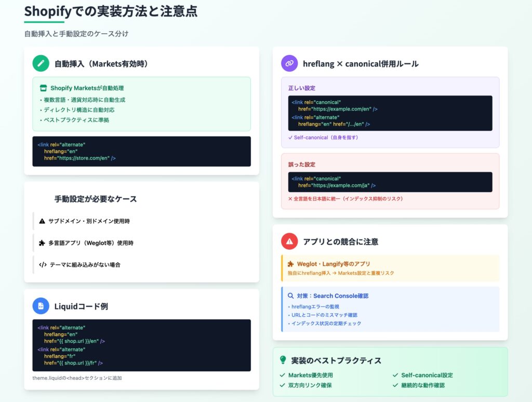
Task: Click the red warning icon beside アプリとの競合に注意
Action: [x=289, y=242]
